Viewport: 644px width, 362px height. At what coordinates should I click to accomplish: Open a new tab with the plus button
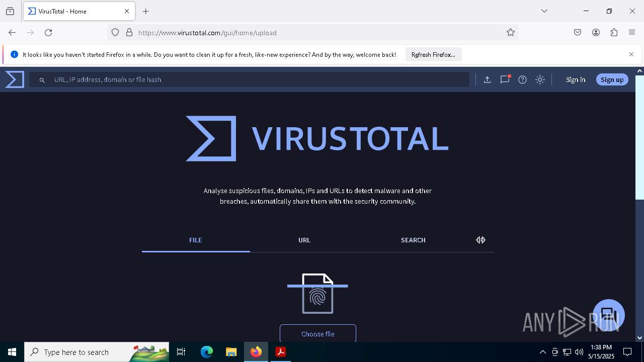coord(146,11)
